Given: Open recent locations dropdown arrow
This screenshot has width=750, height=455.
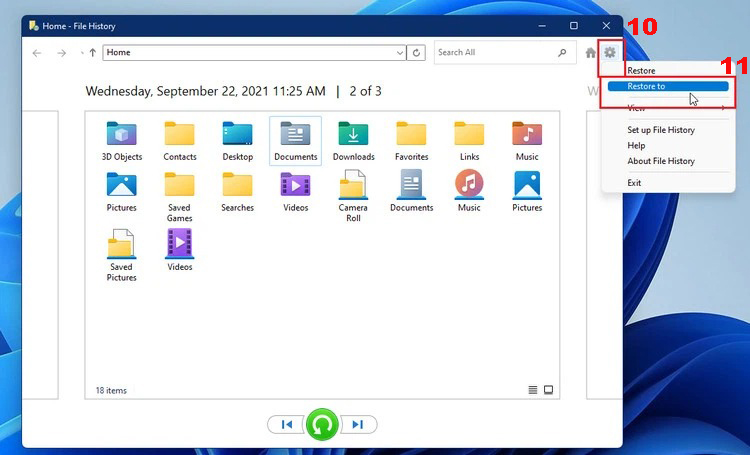Looking at the screenshot, I should pos(82,53).
